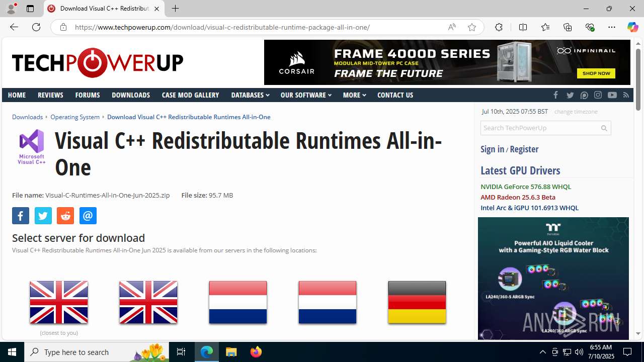This screenshot has height=362, width=644.
Task: Refresh the current page
Action: (36, 27)
